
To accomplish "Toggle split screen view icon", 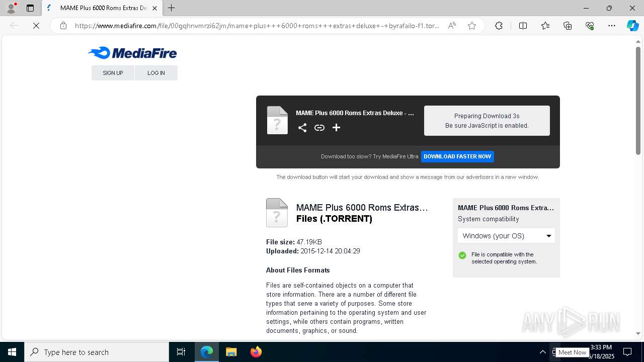I will coord(523,26).
